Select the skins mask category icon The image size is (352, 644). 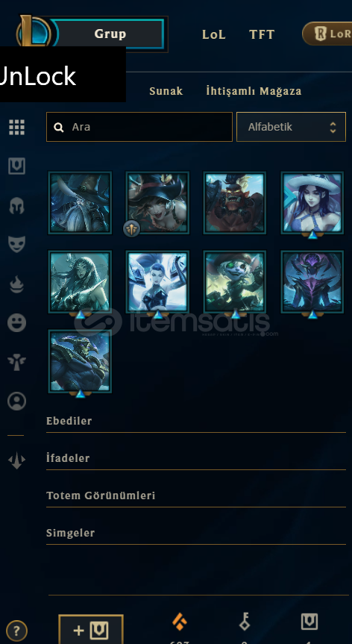pos(17,244)
